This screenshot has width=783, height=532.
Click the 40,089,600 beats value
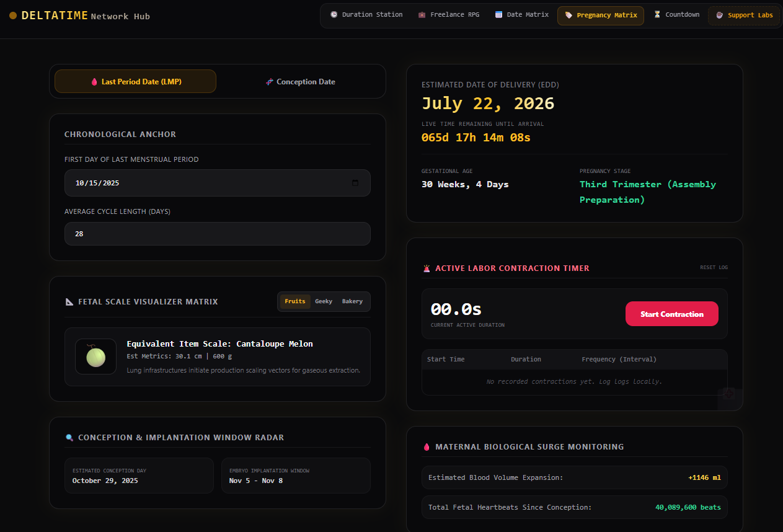688,507
